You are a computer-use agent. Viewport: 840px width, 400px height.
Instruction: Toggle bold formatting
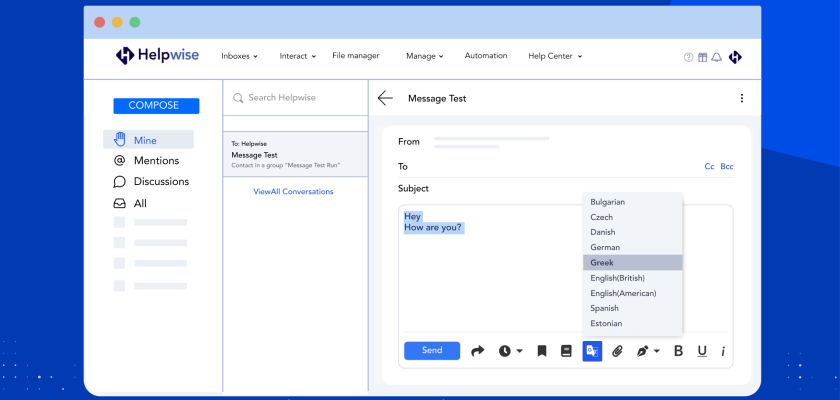tap(678, 351)
